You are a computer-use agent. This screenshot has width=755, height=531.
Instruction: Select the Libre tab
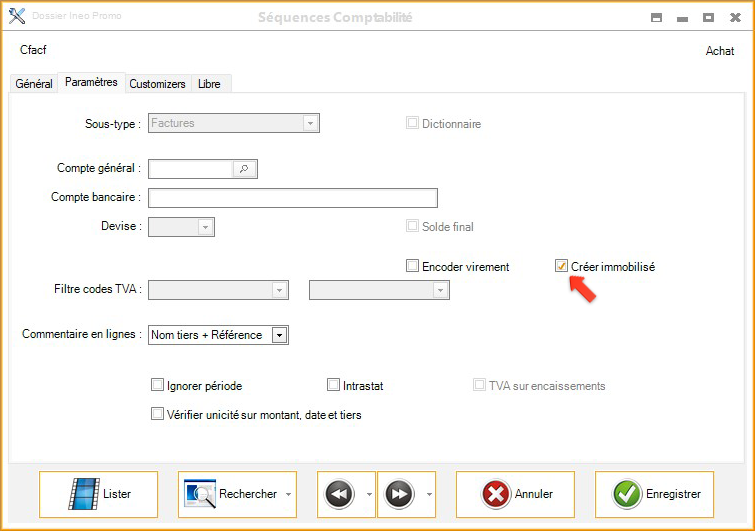[209, 84]
